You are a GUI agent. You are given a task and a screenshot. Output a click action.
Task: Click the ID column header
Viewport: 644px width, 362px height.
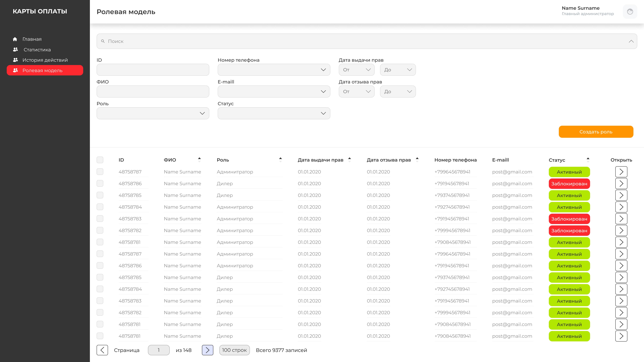[121, 160]
